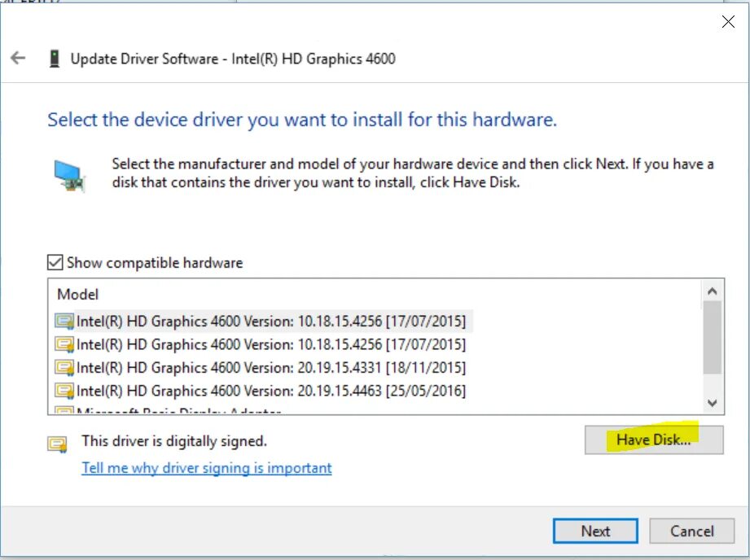750x560 pixels.
Task: Click the 'Select the device driver' heading
Action: pos(302,120)
